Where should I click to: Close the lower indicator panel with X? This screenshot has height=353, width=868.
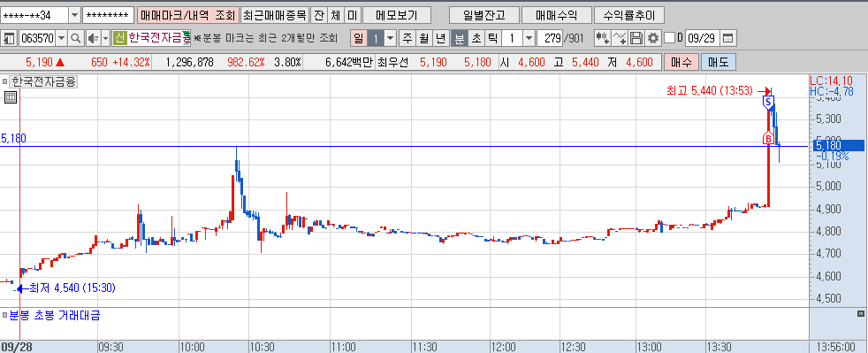pyautogui.click(x=860, y=314)
